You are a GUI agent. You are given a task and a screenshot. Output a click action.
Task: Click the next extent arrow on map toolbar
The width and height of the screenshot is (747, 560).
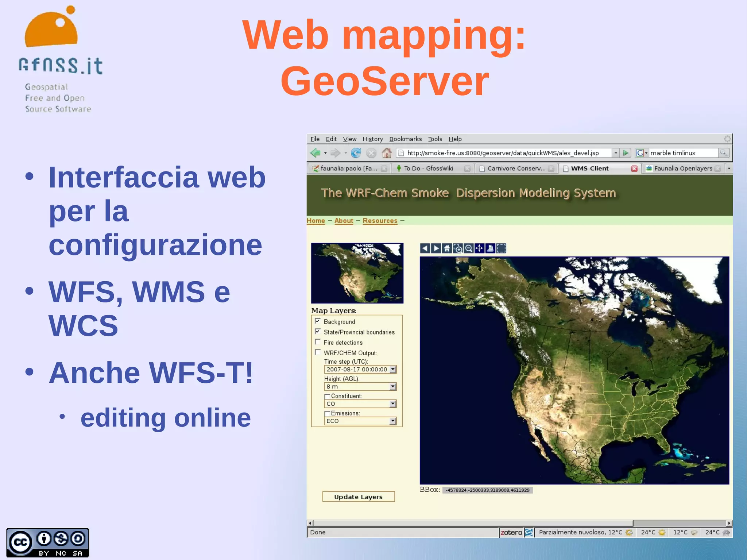click(436, 248)
